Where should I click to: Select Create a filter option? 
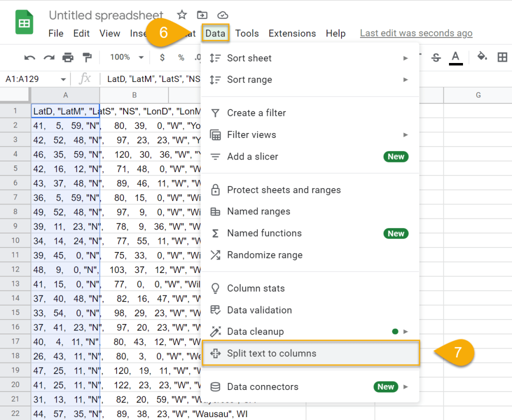[x=256, y=113]
